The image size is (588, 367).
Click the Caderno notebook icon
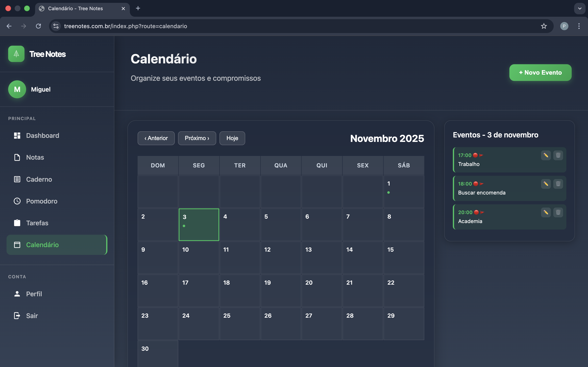click(17, 179)
